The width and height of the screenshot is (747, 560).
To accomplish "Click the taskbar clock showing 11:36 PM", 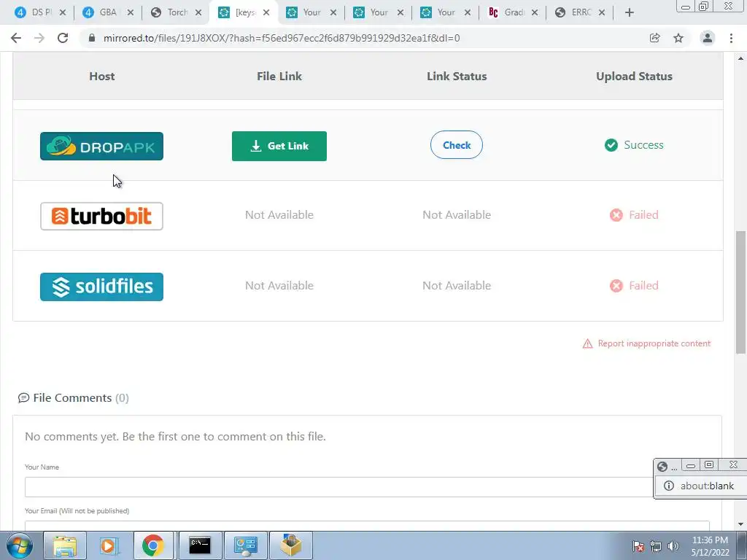I will tap(710, 546).
